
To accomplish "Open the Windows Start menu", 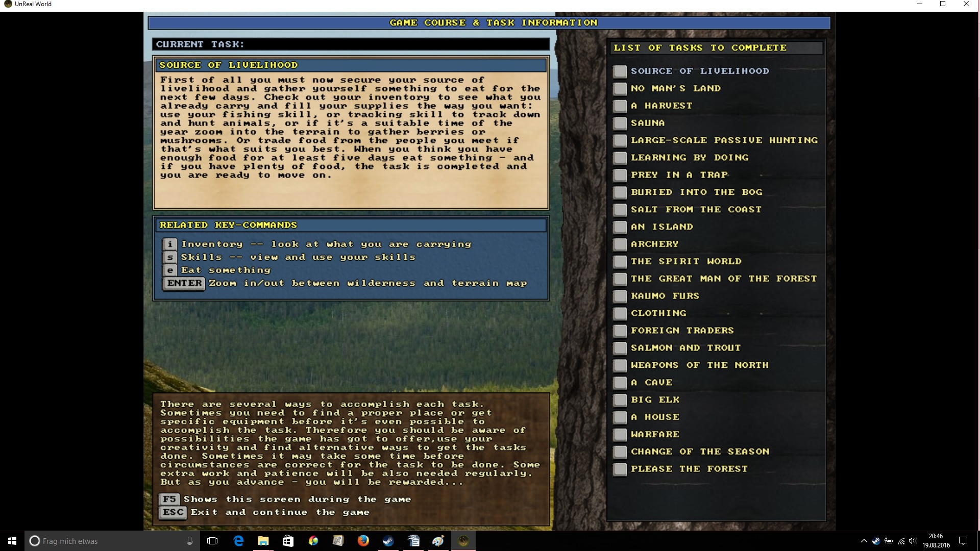I will click(x=12, y=541).
